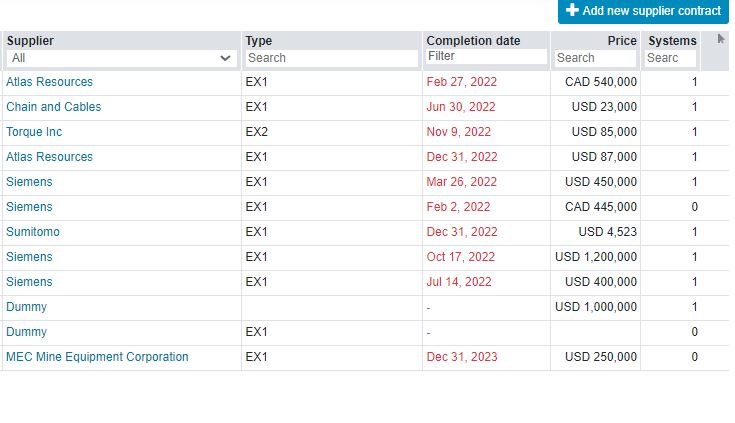The height and width of the screenshot is (423, 735).
Task: Sort by the Price column header
Action: (x=622, y=41)
